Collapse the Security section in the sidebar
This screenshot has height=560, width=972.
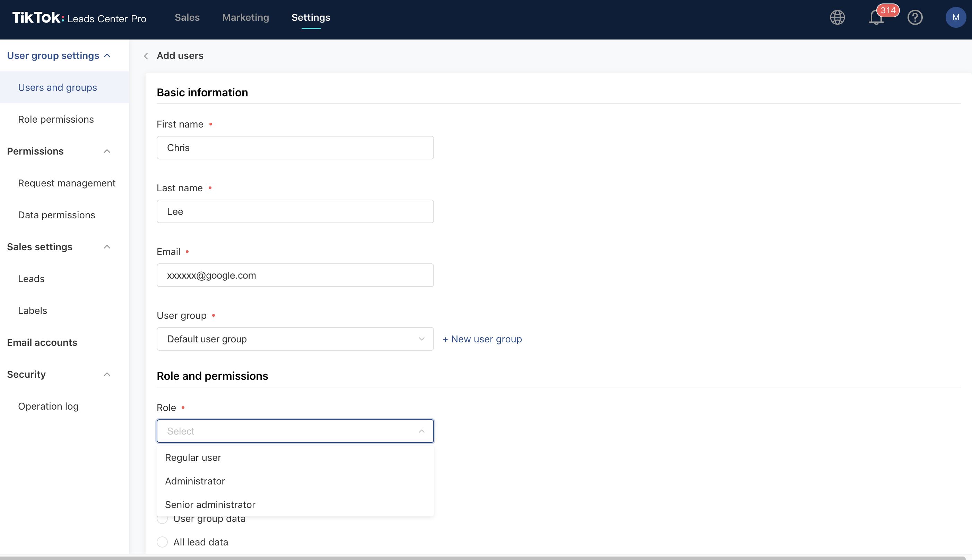[x=107, y=374]
